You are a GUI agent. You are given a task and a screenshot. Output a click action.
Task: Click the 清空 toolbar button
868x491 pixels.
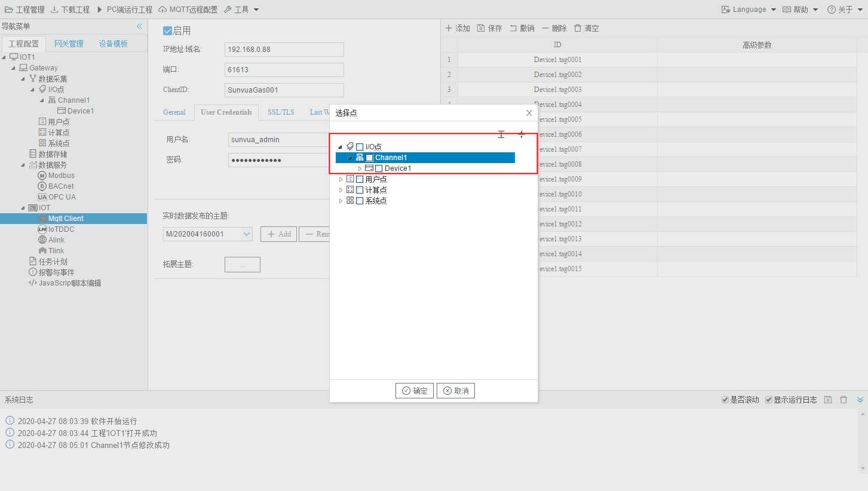(x=586, y=28)
